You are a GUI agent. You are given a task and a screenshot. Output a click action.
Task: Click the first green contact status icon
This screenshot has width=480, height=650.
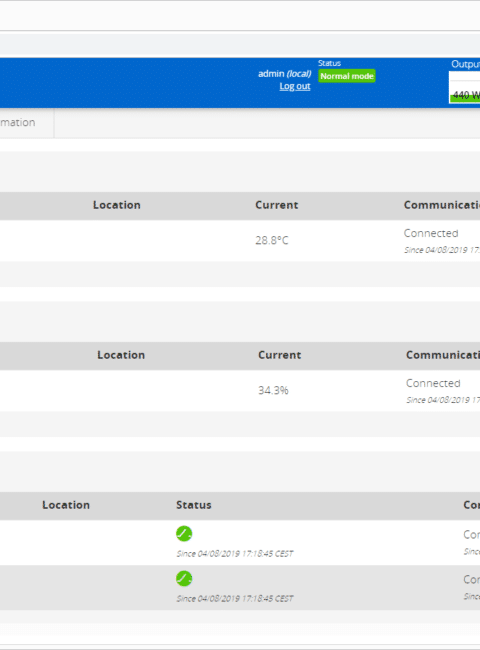point(184,534)
